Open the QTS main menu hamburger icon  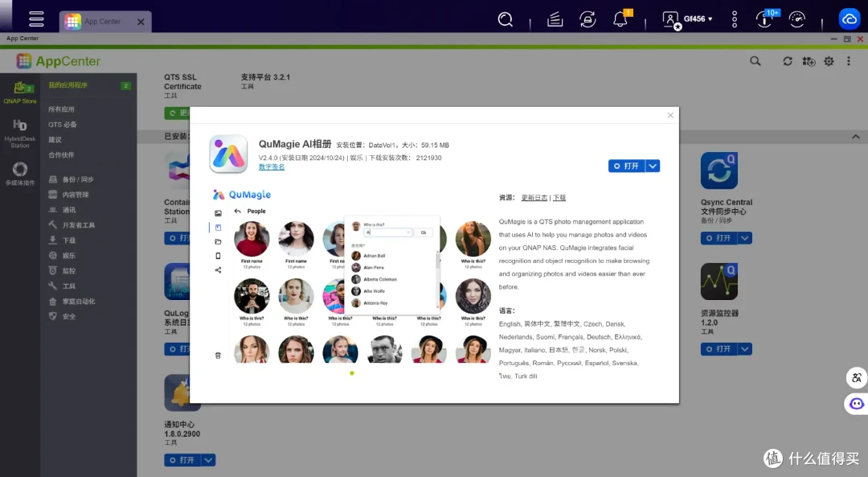[x=36, y=19]
